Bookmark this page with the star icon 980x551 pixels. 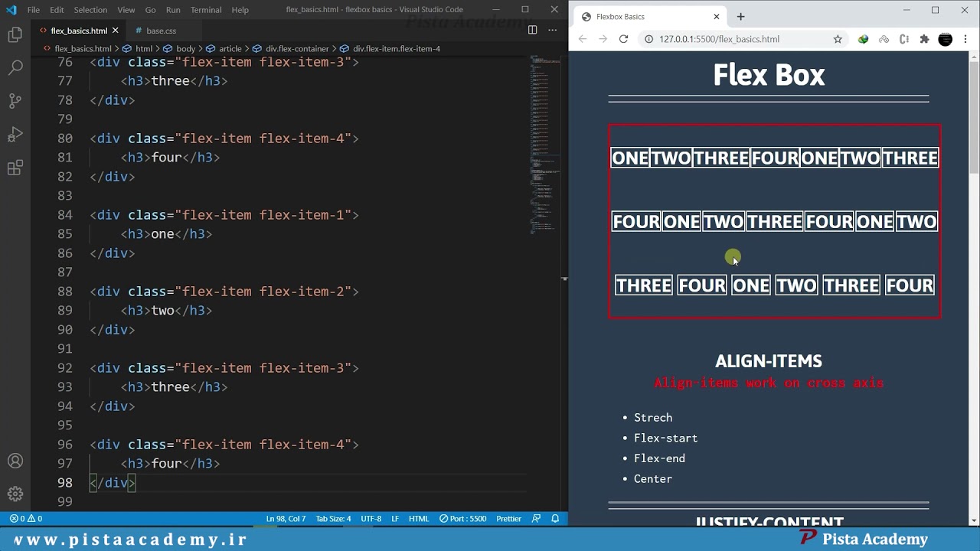[x=838, y=39]
